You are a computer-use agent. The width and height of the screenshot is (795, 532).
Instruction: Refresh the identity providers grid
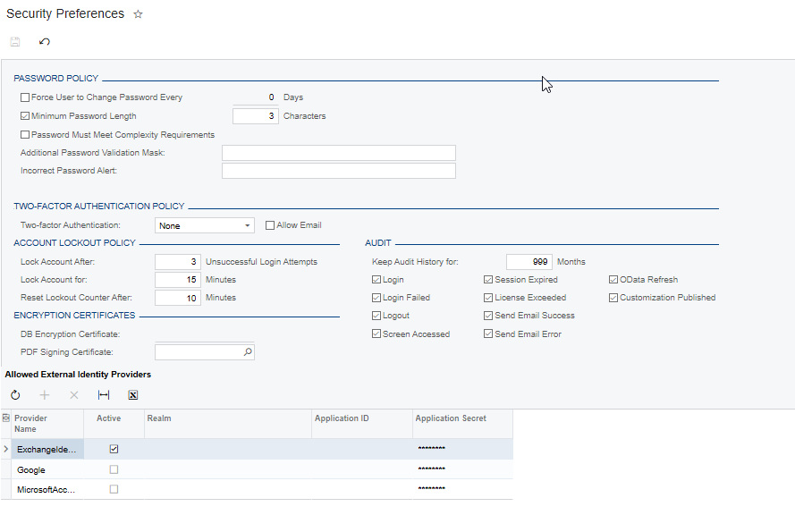[x=14, y=394]
